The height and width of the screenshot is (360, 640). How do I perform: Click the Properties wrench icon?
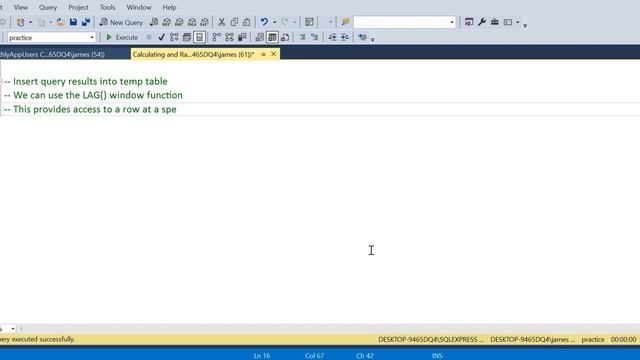(x=482, y=22)
